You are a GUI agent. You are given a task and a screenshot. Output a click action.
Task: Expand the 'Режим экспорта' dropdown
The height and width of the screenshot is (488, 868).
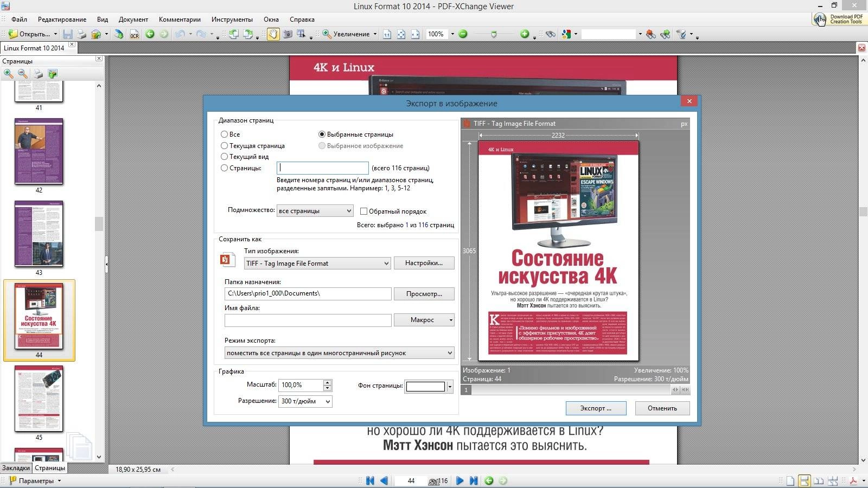340,352
